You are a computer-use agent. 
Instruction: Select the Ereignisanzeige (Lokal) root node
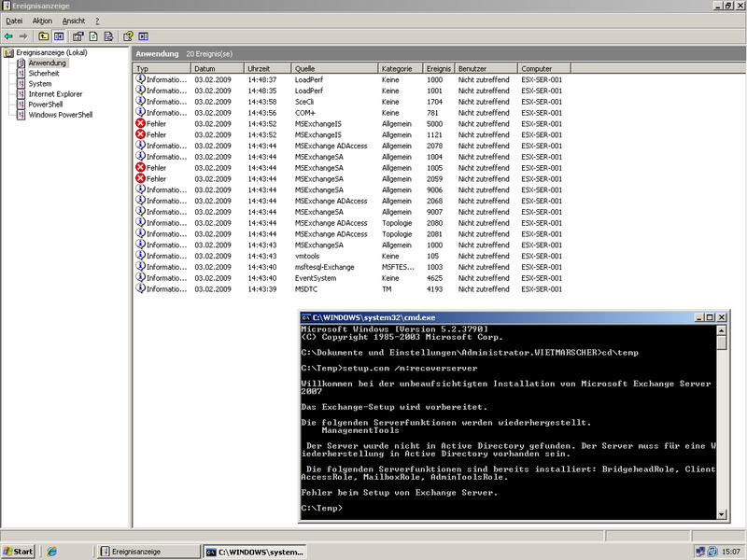pyautogui.click(x=51, y=52)
